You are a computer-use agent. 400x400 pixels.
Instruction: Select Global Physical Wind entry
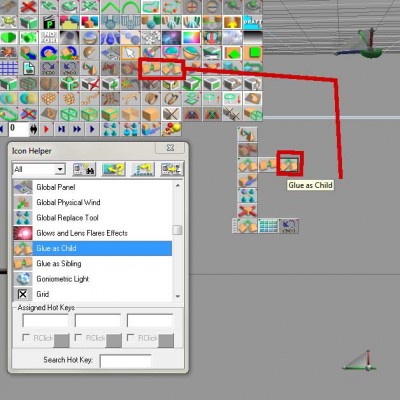point(92,202)
